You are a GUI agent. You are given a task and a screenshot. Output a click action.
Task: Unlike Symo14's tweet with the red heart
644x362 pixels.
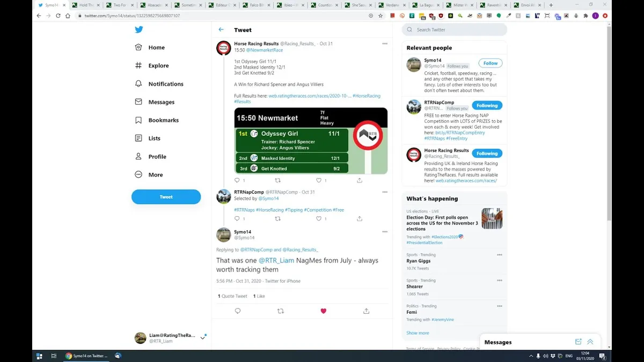323,311
